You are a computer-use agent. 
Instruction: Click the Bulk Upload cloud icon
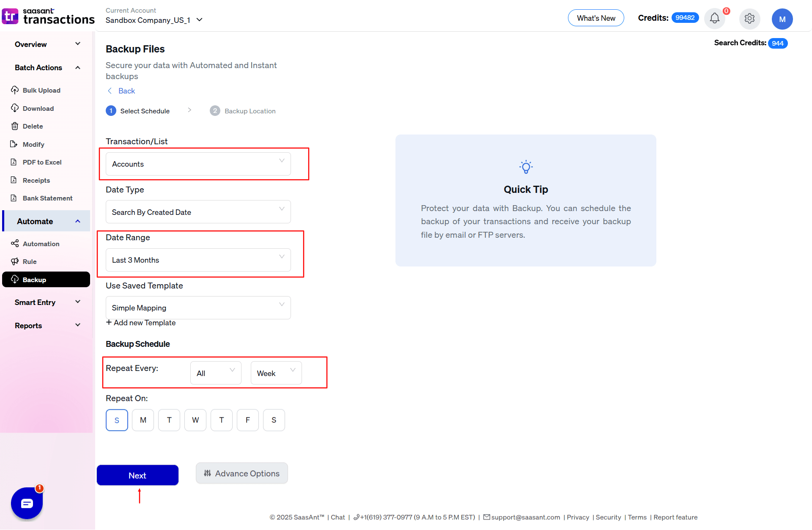[15, 90]
